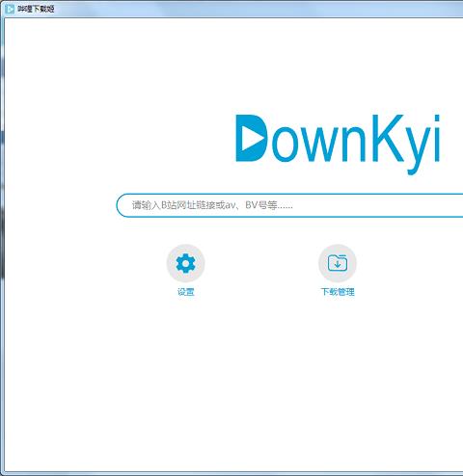The width and height of the screenshot is (463, 476).
Task: Open the download manager folder icon
Action: tap(338, 263)
